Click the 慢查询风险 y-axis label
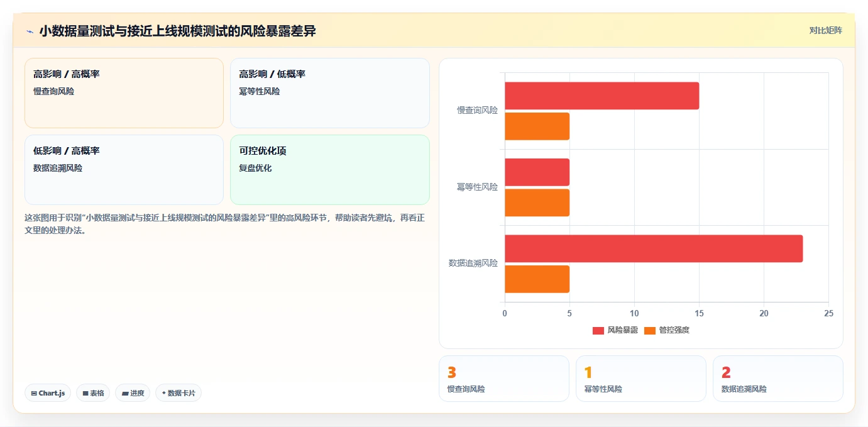Viewport: 868px width, 427px height. tap(477, 111)
